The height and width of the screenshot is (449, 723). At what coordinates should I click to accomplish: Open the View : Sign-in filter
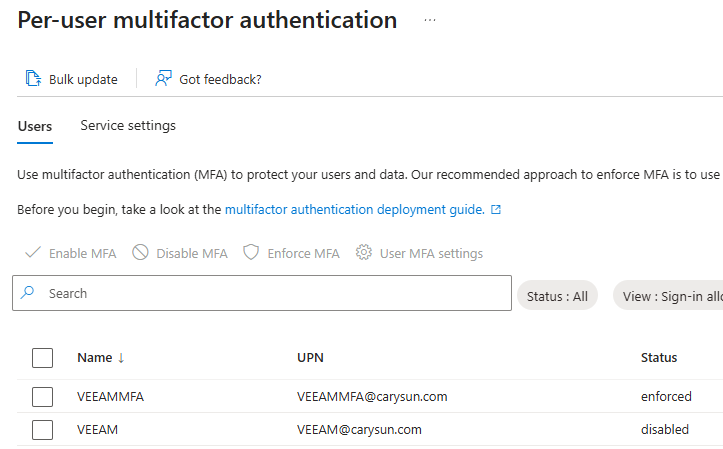[668, 296]
